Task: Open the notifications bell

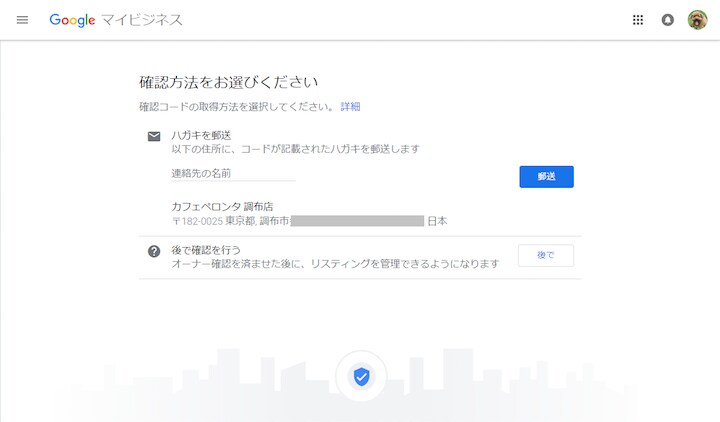Action: [668, 20]
